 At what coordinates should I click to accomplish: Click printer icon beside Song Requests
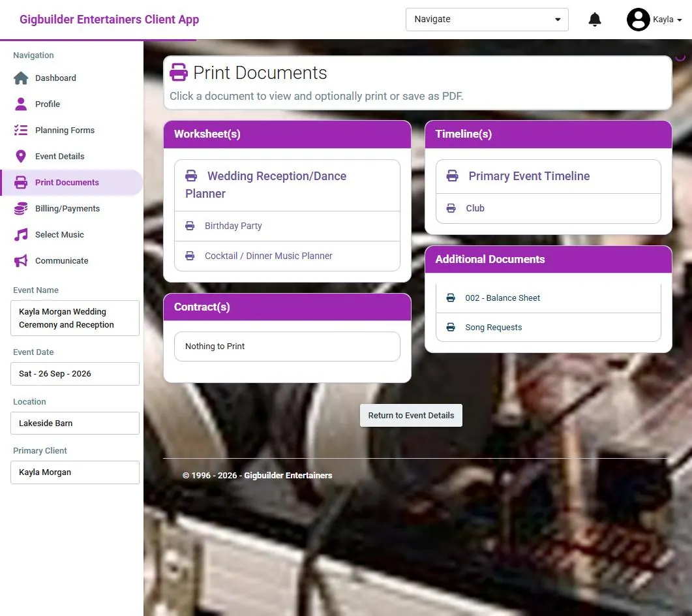click(451, 327)
